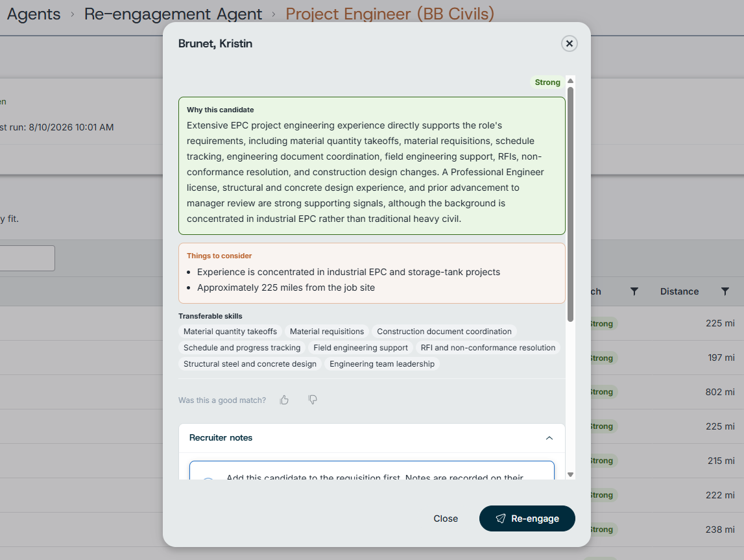
Task: Click the Match column filter funnel icon
Action: (634, 291)
